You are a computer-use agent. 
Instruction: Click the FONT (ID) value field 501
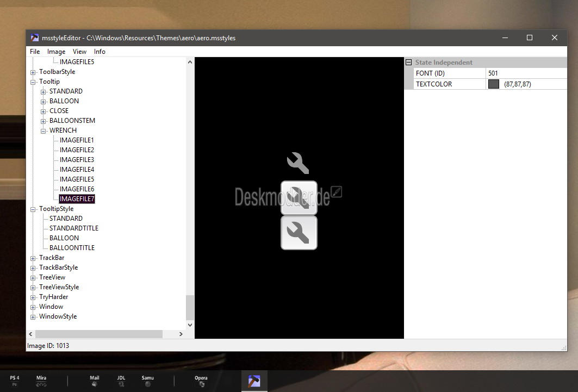pos(525,73)
